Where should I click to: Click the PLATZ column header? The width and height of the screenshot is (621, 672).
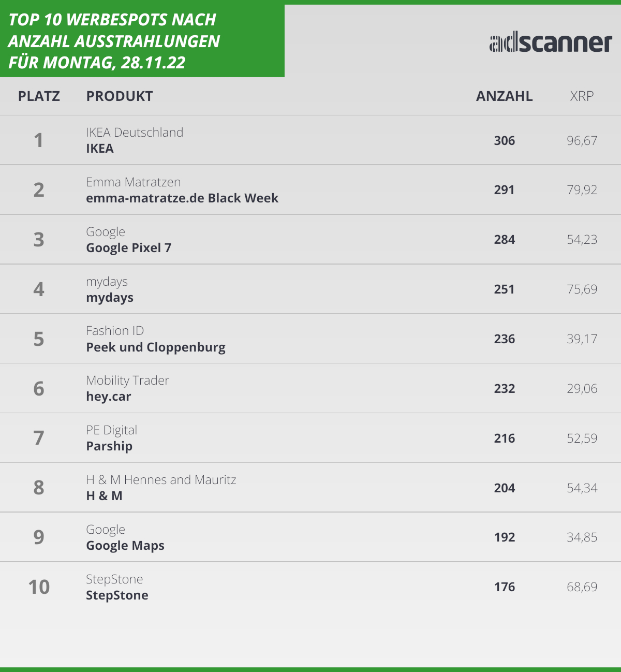39,96
